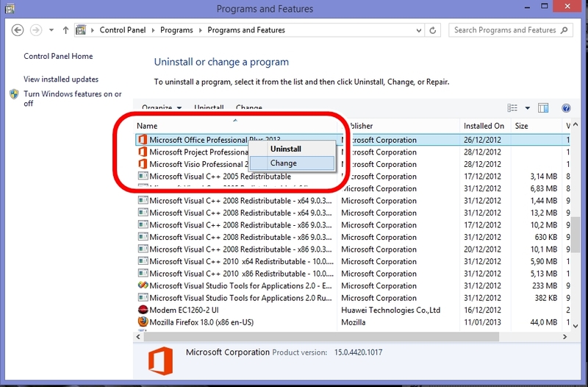This screenshot has height=387, width=588.
Task: Click the search magnifier icon
Action: click(564, 30)
